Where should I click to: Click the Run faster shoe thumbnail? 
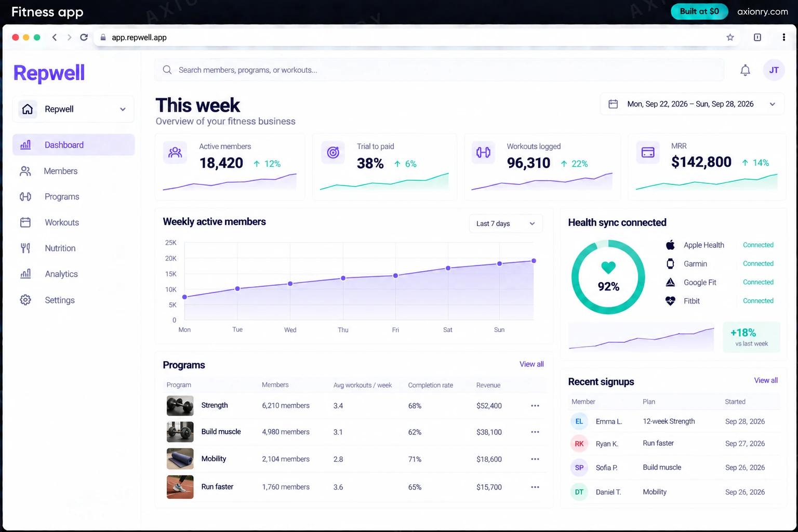click(180, 487)
